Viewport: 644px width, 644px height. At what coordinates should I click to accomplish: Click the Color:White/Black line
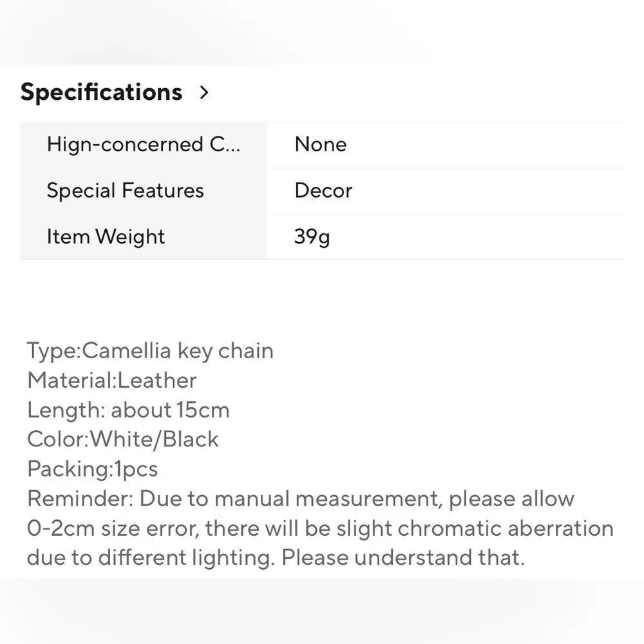click(x=123, y=439)
